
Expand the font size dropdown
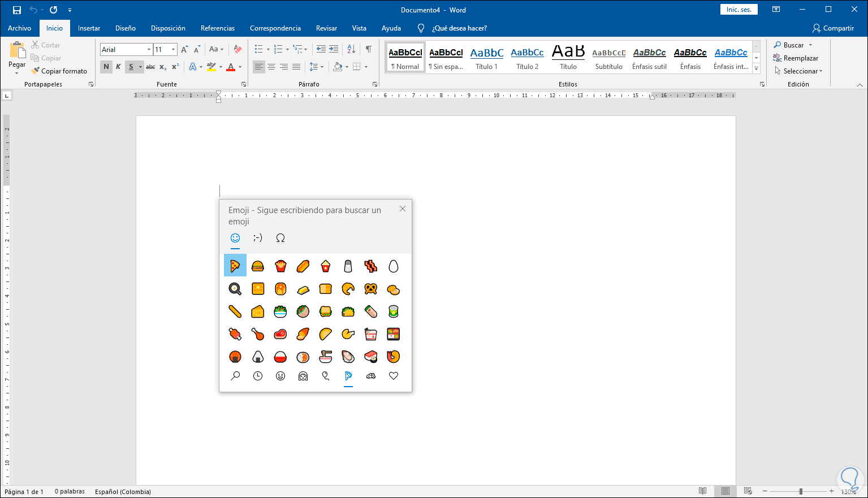point(172,49)
